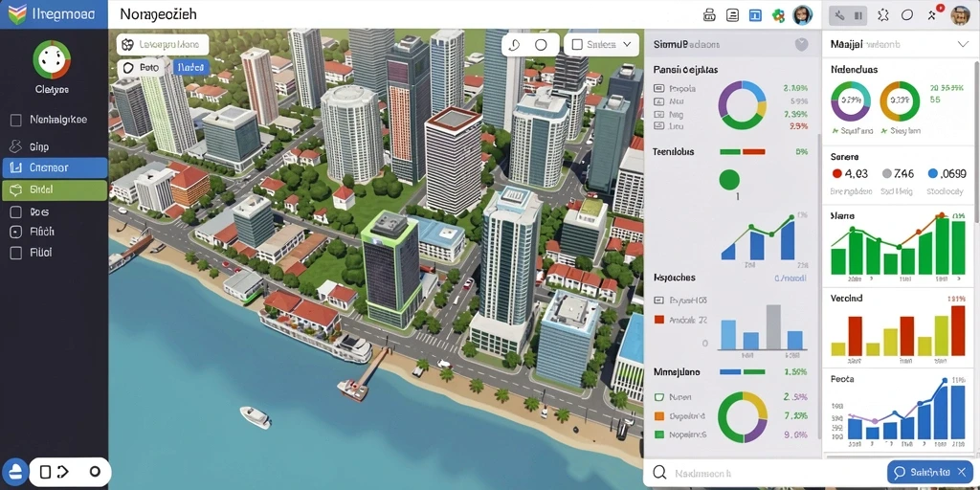Click the magnifier icon in the bottom search bar
980x490 pixels.
tap(658, 473)
